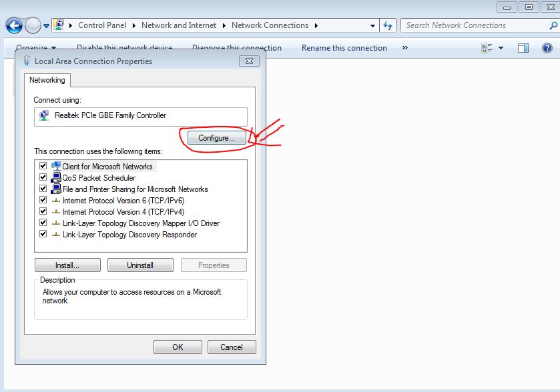
Task: Click the greyed Properties button
Action: pos(214,265)
